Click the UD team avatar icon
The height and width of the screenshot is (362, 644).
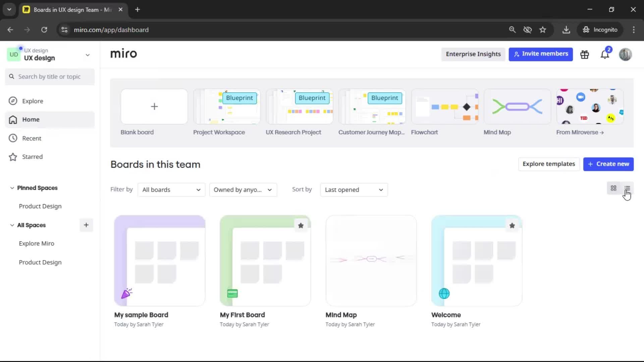pos(14,55)
